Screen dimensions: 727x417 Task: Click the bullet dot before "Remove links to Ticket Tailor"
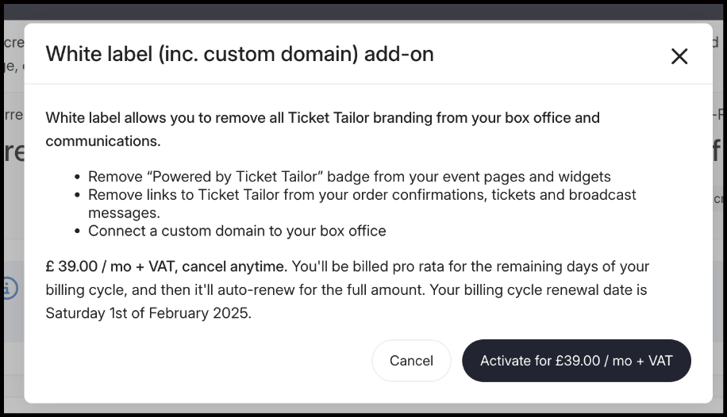77,195
